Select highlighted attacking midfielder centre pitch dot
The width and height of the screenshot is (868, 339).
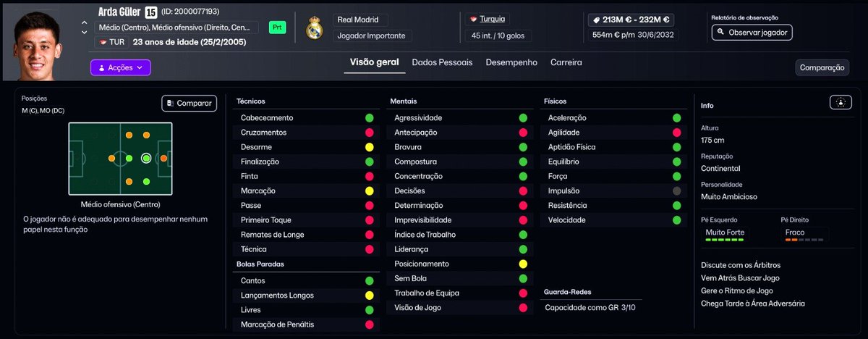pyautogui.click(x=146, y=158)
